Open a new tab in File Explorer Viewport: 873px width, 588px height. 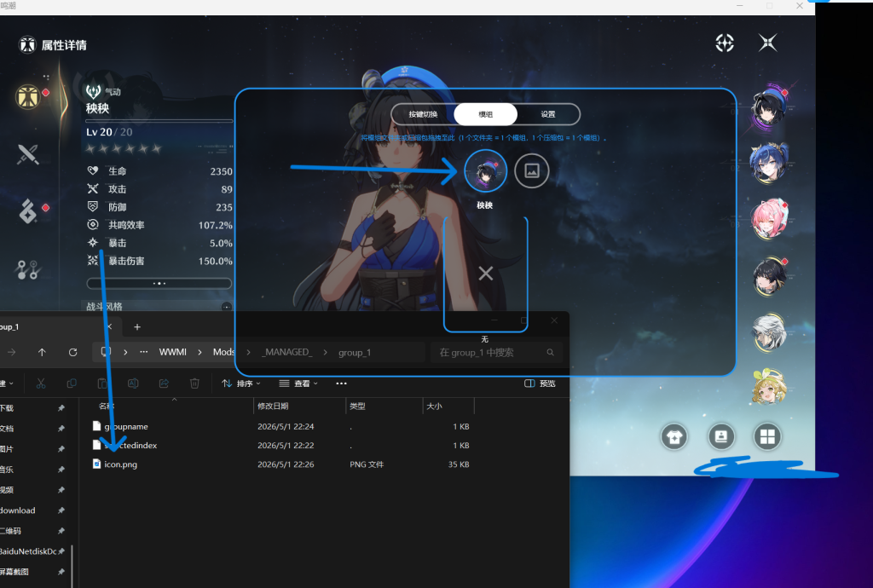pos(137,327)
